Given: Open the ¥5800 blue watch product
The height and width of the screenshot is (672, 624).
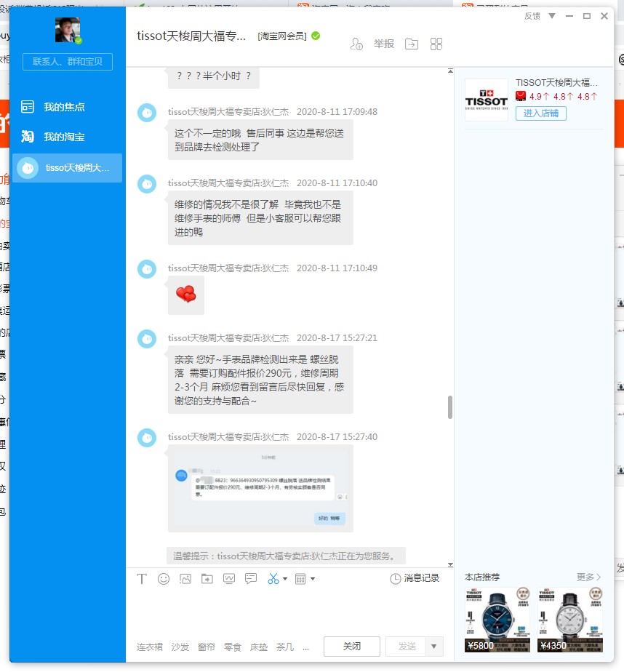Looking at the screenshot, I should point(497,620).
